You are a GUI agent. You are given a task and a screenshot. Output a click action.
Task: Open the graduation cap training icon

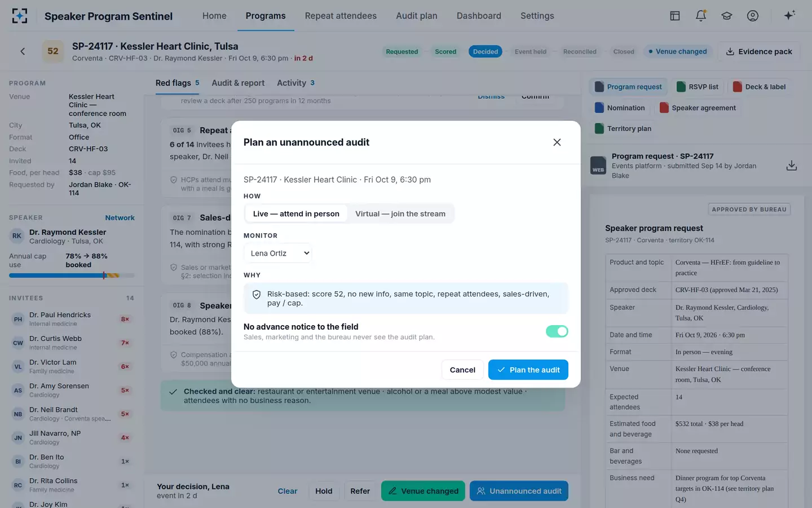tap(727, 16)
